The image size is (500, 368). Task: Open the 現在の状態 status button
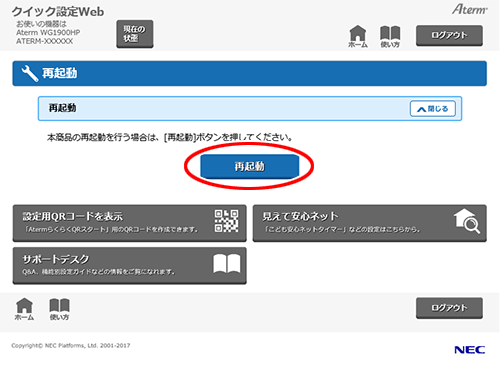click(x=135, y=34)
